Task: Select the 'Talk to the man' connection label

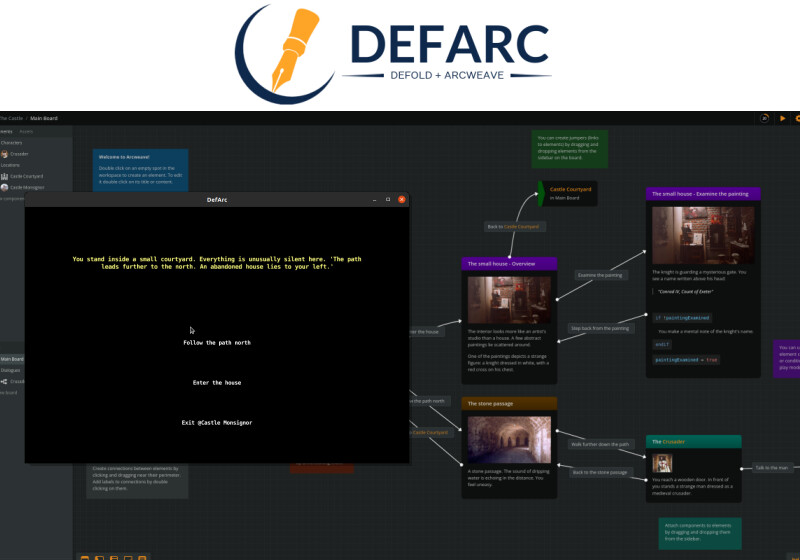Action: tap(772, 467)
